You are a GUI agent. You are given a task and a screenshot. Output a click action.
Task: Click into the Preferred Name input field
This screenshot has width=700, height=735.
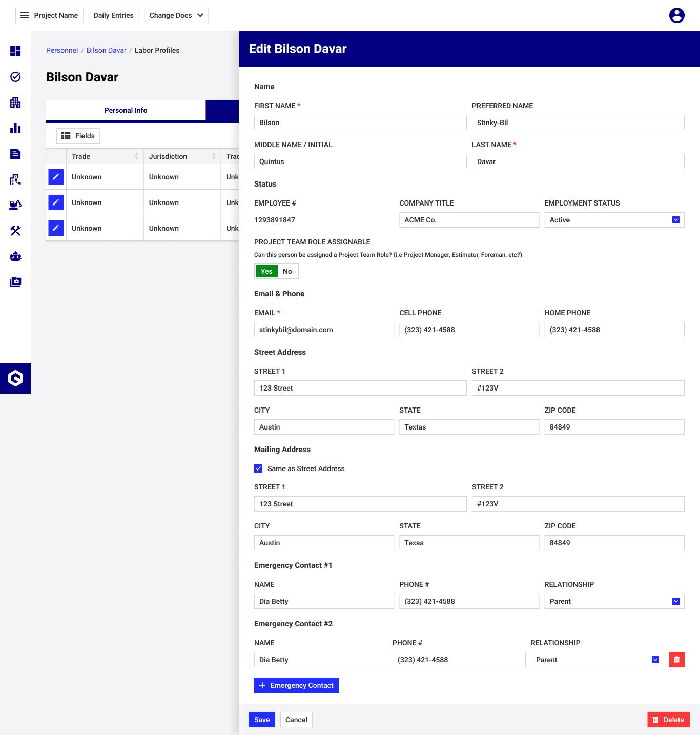pos(578,122)
